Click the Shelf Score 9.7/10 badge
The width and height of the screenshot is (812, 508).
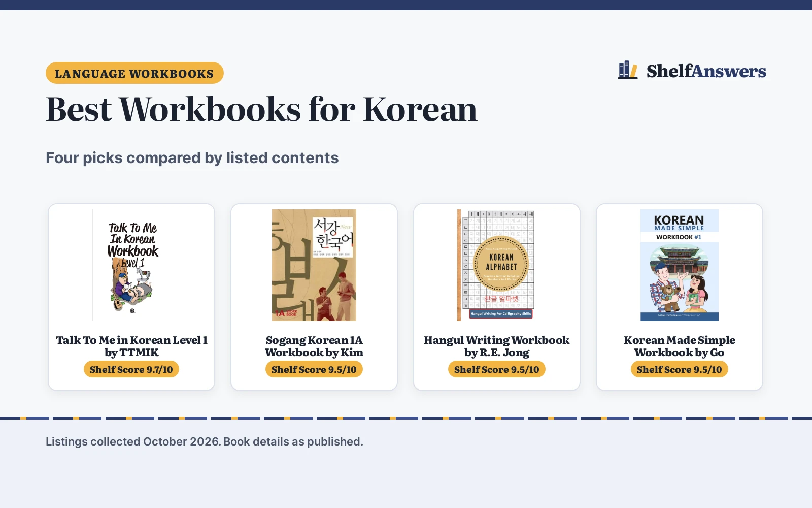131,369
